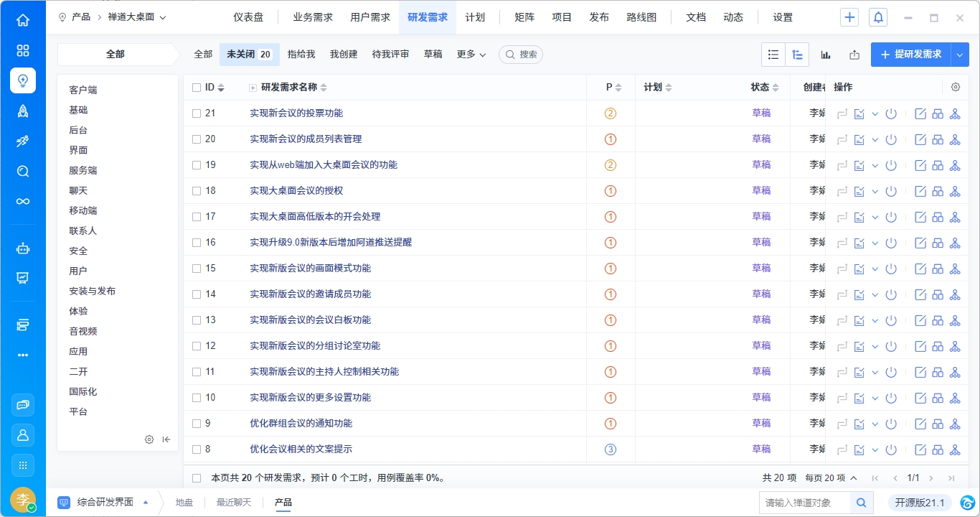Open the 每页 20 项 page size dropdown

831,478
